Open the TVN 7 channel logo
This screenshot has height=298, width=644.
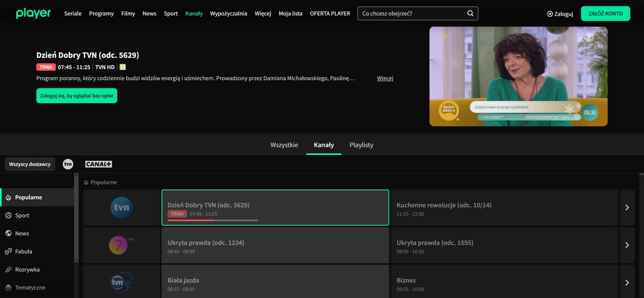point(121,245)
